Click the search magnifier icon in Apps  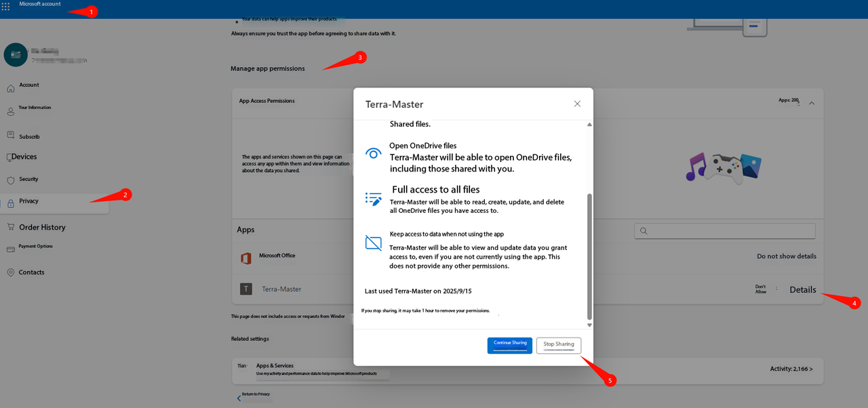643,231
